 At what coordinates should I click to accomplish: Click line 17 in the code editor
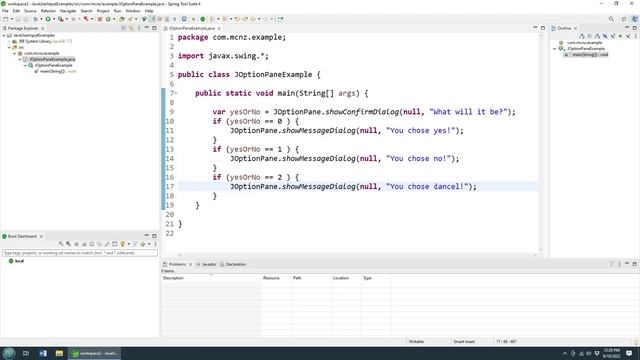pos(358,187)
